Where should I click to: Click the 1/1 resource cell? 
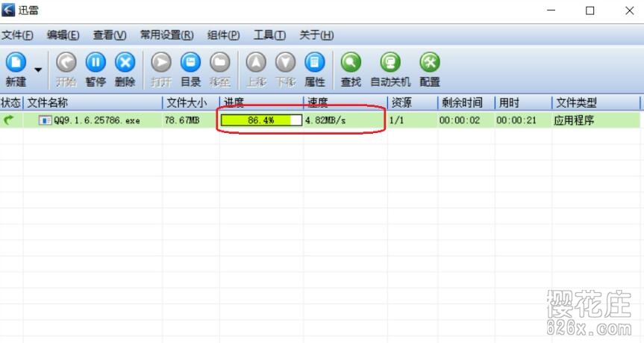point(396,120)
